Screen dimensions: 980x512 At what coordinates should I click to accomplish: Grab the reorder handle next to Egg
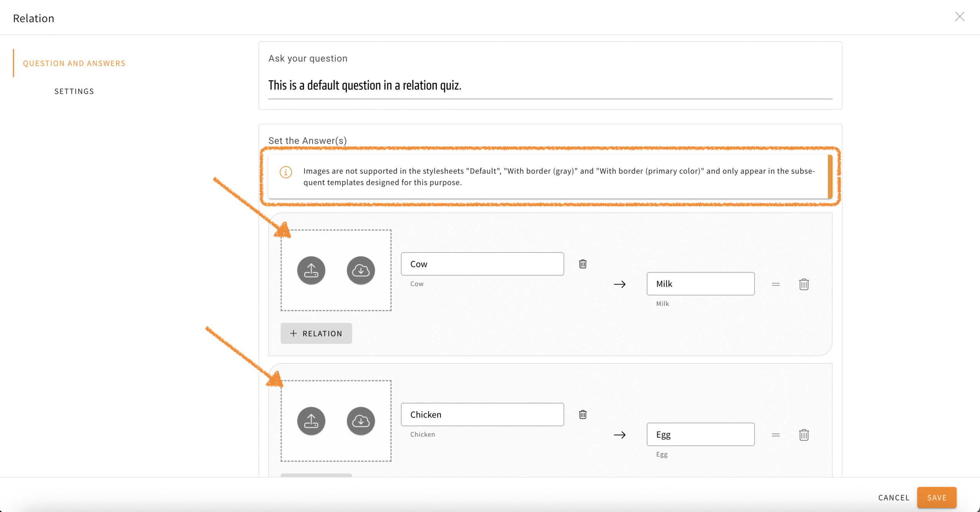pyautogui.click(x=776, y=435)
